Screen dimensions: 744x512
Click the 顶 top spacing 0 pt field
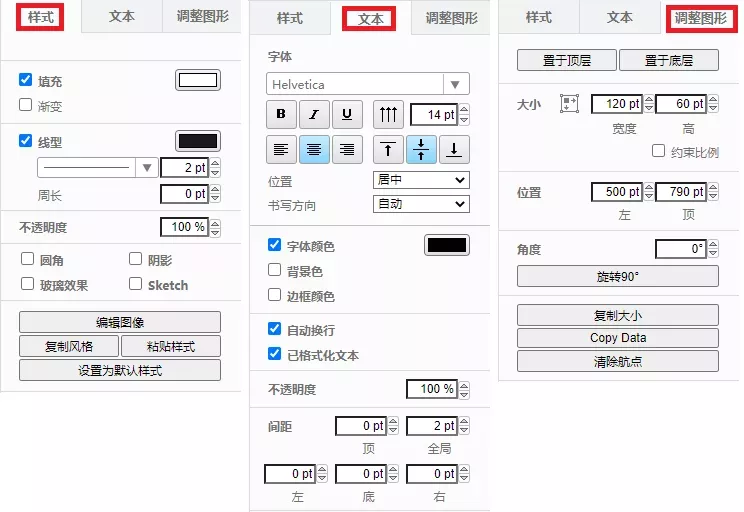pos(361,426)
